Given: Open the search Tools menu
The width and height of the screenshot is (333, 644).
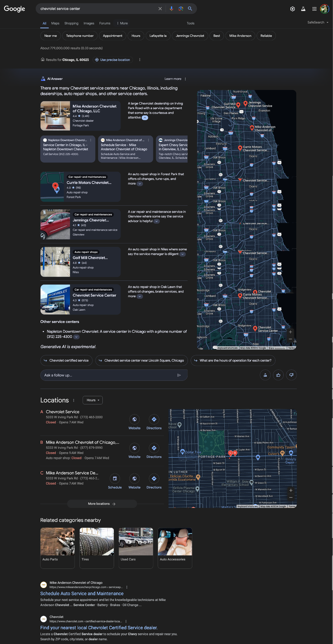Looking at the screenshot, I should (191, 23).
